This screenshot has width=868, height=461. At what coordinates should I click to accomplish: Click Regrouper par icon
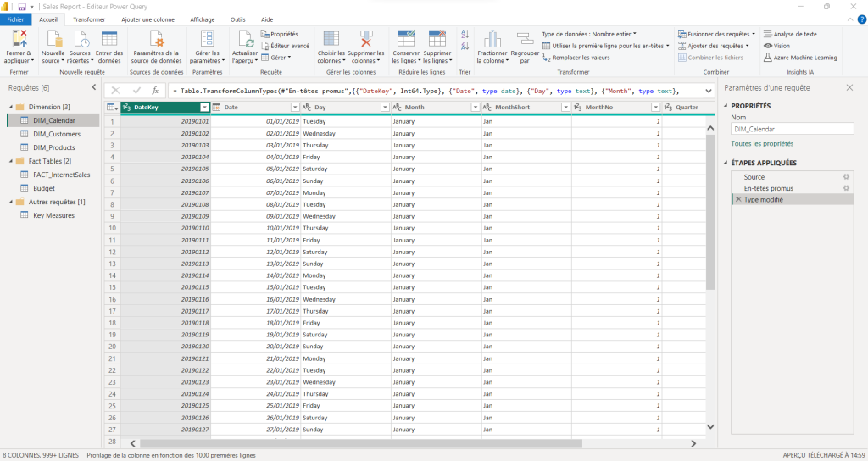524,39
